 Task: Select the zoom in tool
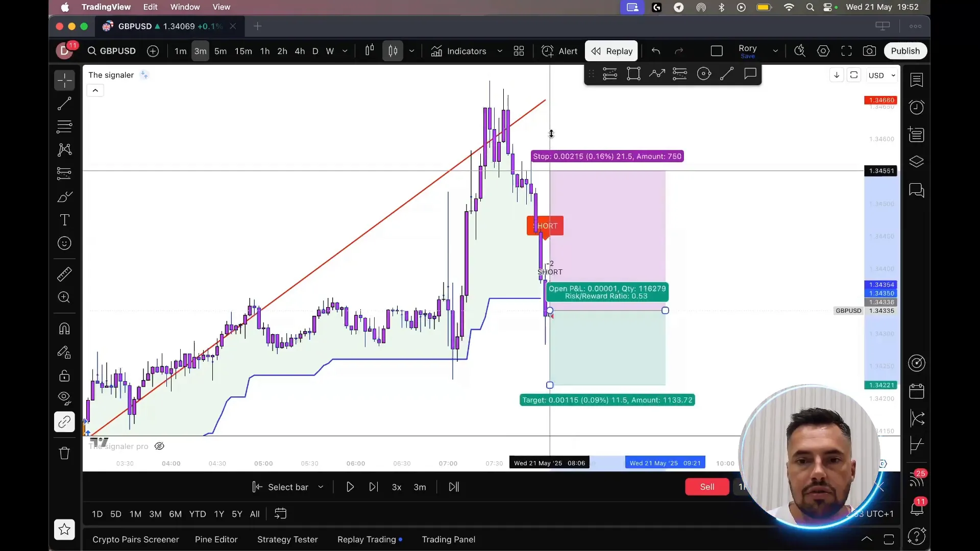click(64, 297)
